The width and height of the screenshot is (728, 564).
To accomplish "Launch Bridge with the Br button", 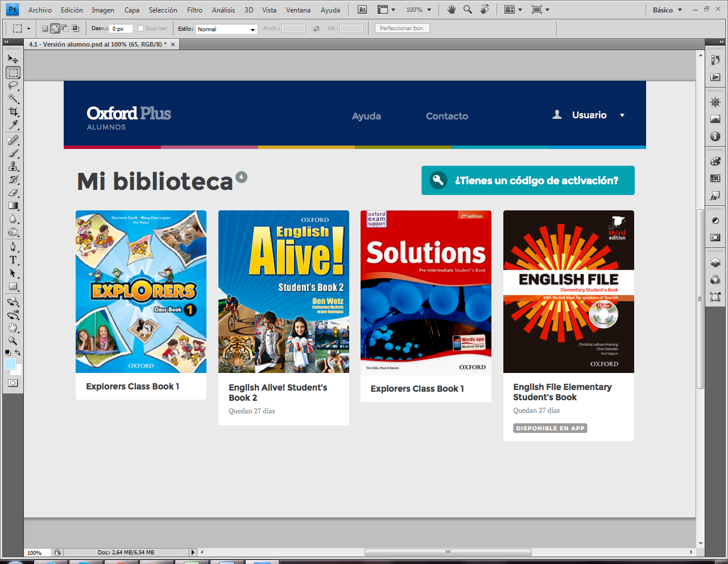I will click(x=362, y=10).
